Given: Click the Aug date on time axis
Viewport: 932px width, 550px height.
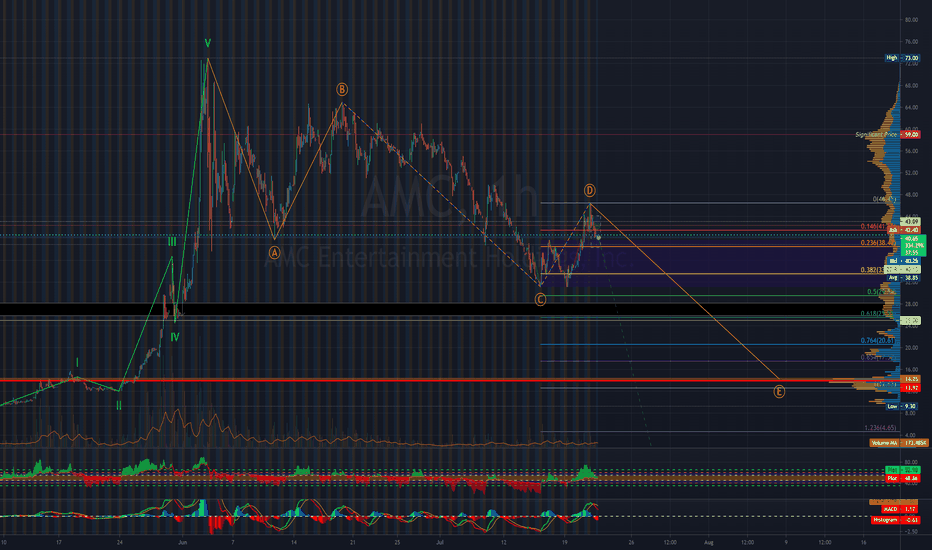Looking at the screenshot, I should (x=708, y=542).
